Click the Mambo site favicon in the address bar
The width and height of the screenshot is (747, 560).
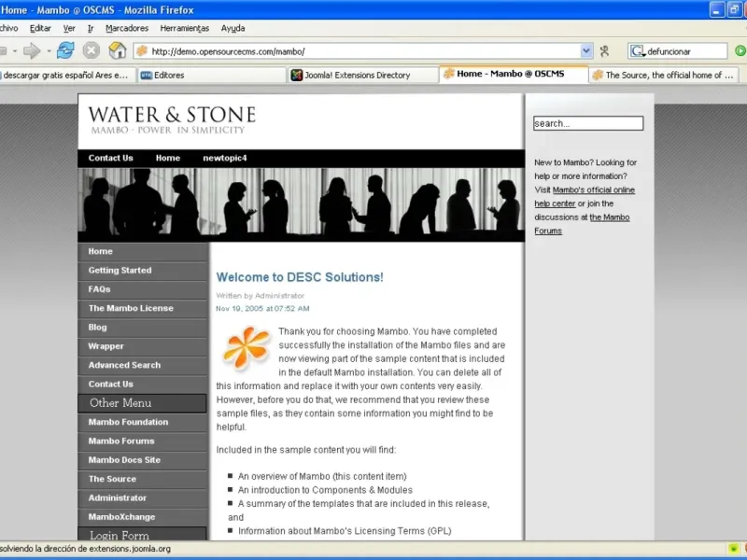pyautogui.click(x=142, y=51)
